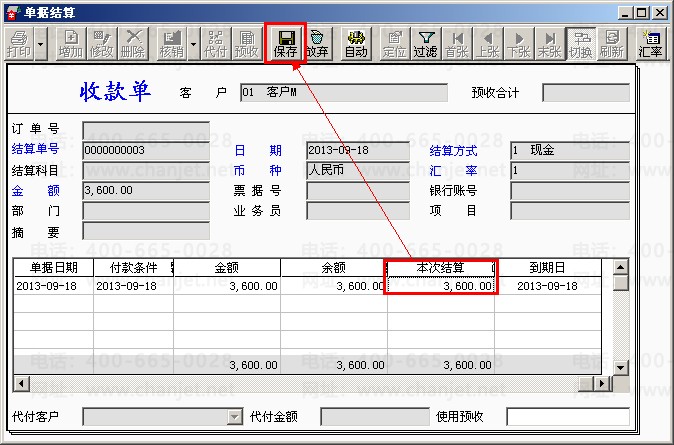Screen dimensions: 674x445
Task: Click the 预收合计 field
Action: click(586, 92)
